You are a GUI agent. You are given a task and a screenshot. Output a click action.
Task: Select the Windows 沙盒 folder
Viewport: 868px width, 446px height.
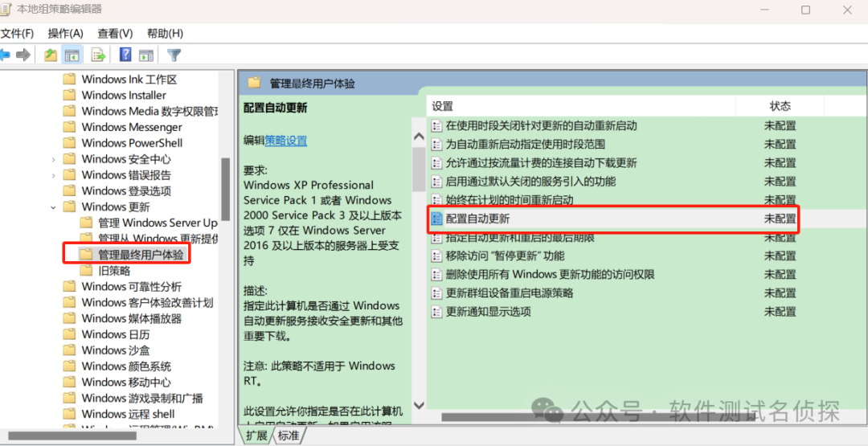tap(106, 351)
